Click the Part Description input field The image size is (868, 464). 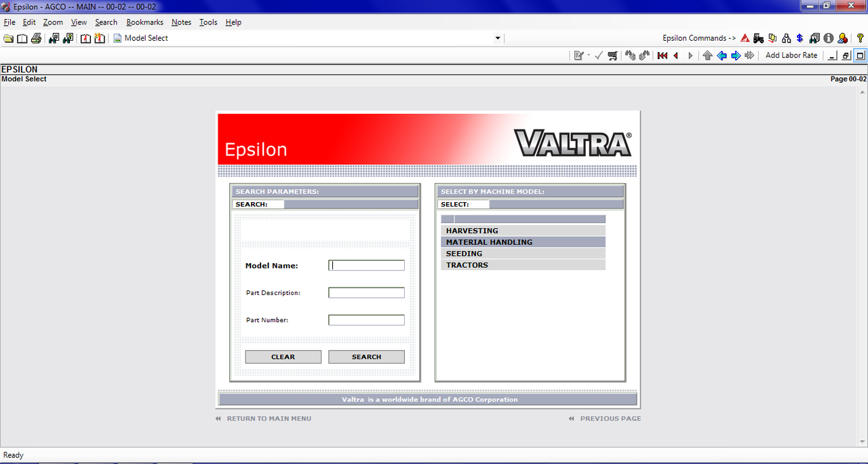pos(366,293)
